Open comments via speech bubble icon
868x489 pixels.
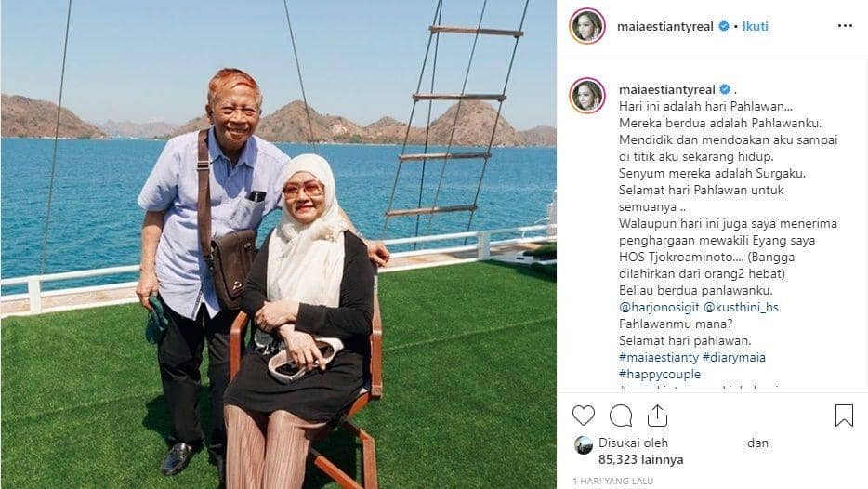[x=621, y=416]
